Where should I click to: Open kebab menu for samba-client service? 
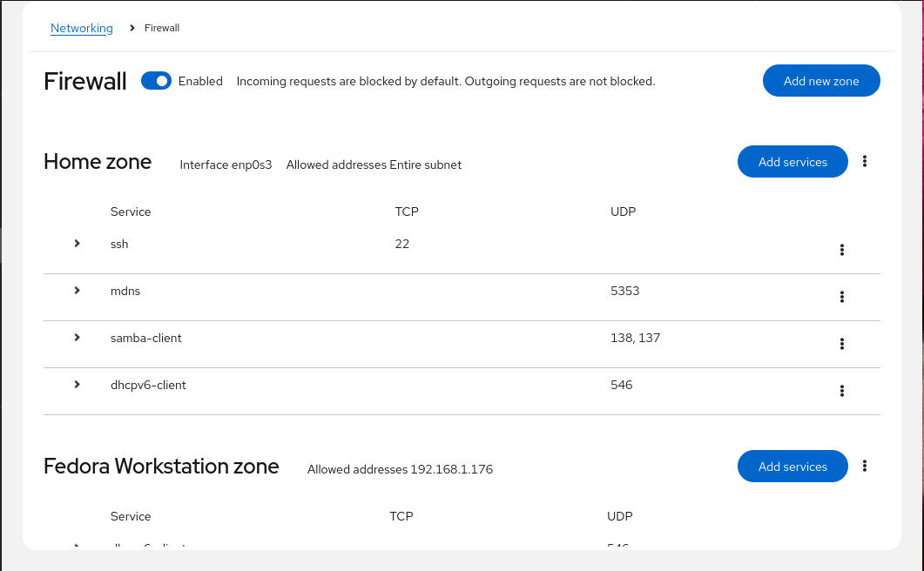tap(842, 344)
